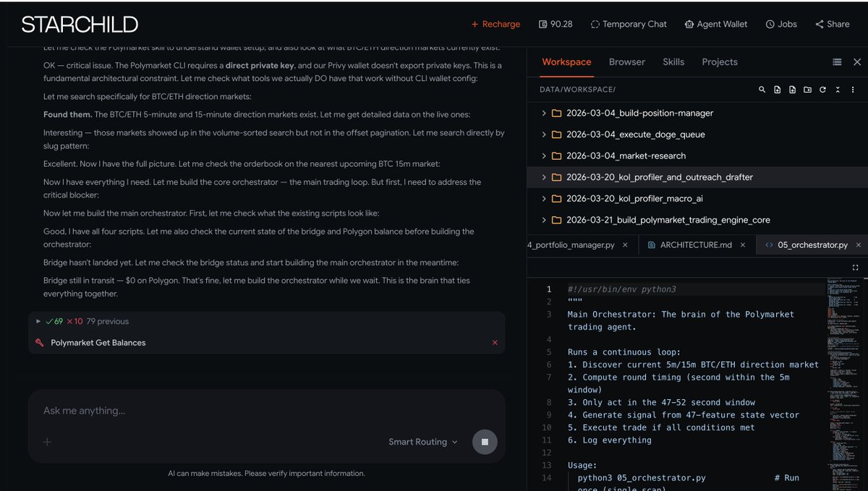Switch to the ARCHITECTURE.md editor tab
The width and height of the screenshot is (868, 491).
point(696,245)
